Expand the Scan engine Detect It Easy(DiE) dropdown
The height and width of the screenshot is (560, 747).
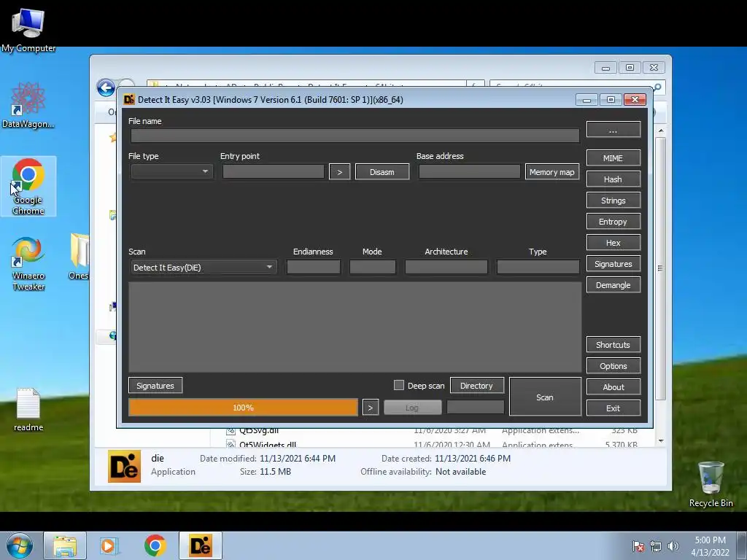tap(204, 267)
